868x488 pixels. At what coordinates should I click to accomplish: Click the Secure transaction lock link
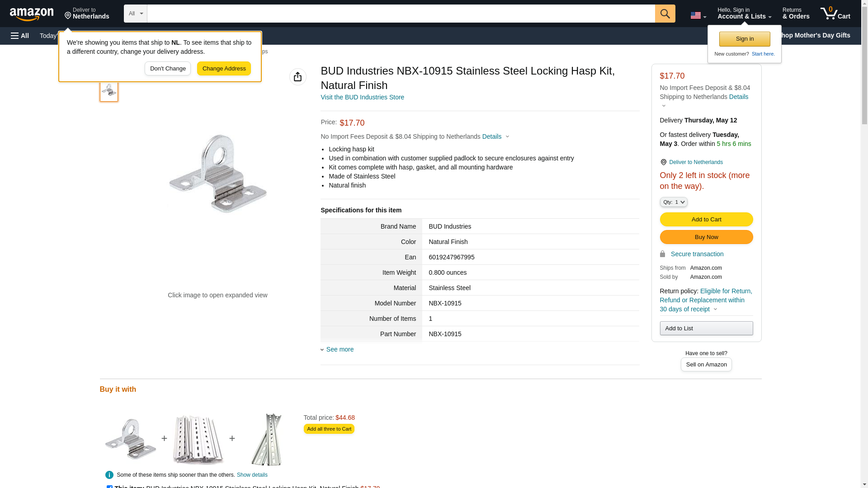click(x=696, y=254)
